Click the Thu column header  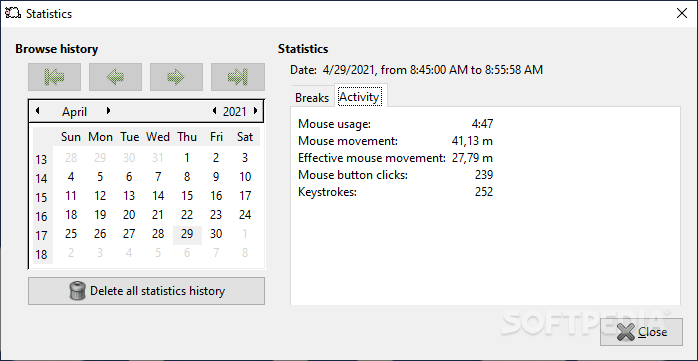click(x=187, y=137)
